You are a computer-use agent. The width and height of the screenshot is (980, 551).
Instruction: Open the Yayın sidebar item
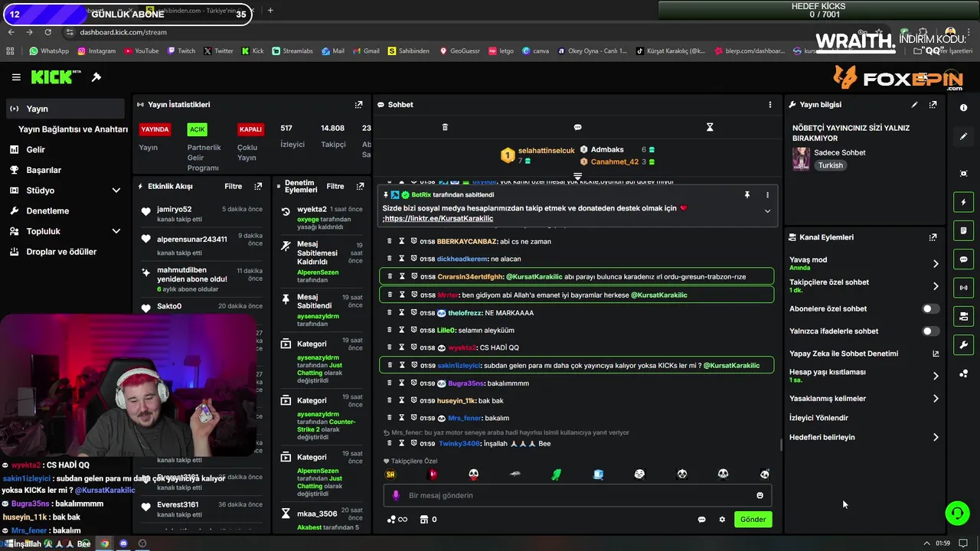click(64, 109)
